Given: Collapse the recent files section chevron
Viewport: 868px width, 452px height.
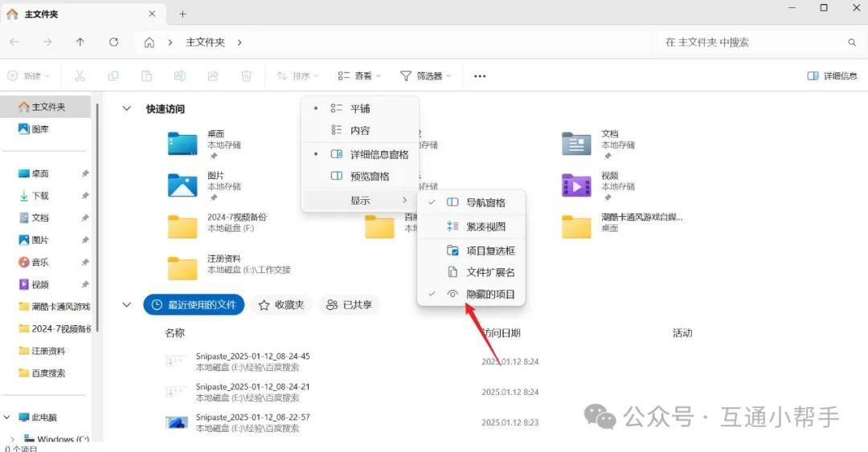Looking at the screenshot, I should (127, 305).
